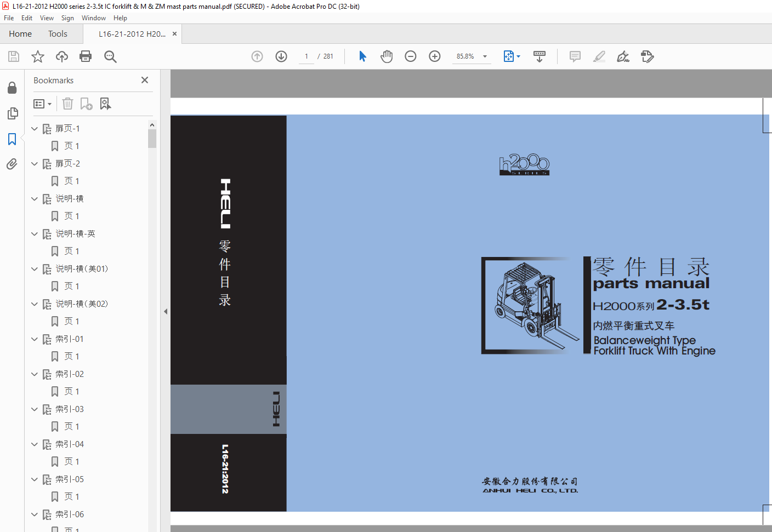Collapse the 说明-横-英 bookmark
The height and width of the screenshot is (532, 772).
click(x=35, y=234)
